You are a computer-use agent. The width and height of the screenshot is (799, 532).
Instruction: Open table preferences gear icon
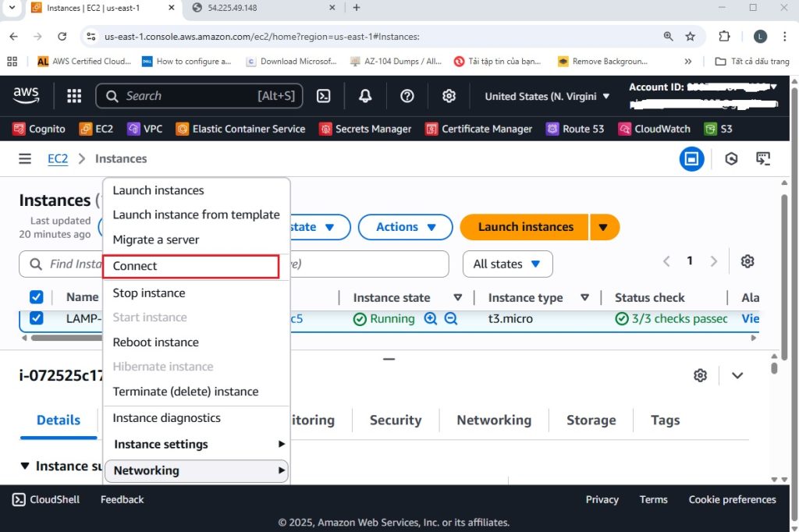(x=748, y=261)
